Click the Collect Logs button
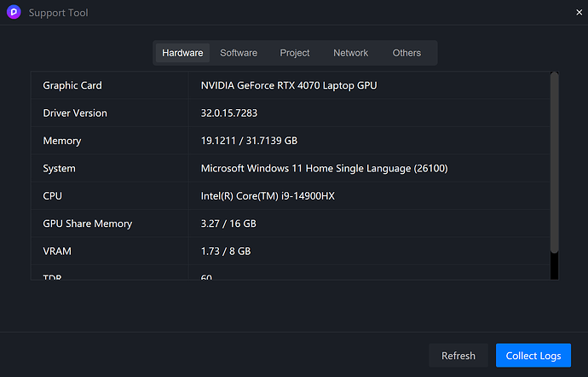Image resolution: width=588 pixels, height=377 pixels. pos(533,356)
